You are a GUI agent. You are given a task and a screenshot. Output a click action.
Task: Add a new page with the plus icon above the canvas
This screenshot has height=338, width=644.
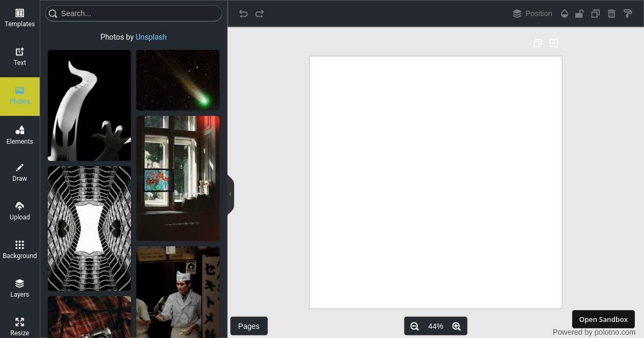(554, 43)
